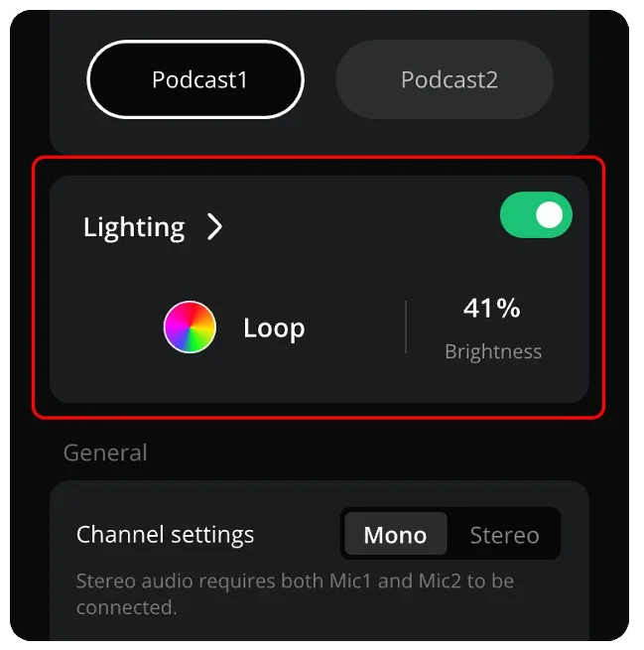Select the Loop lighting mode label

point(274,328)
